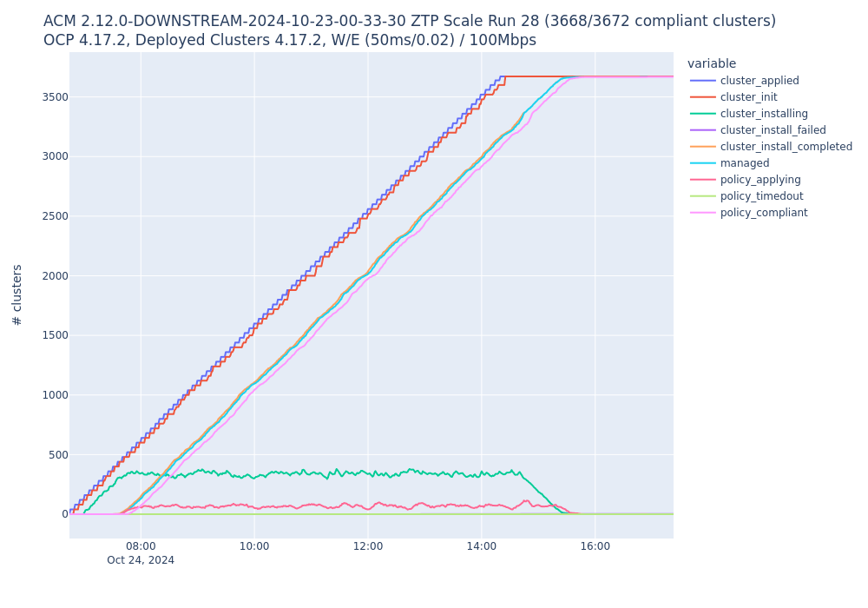Viewport: 868px width, 608px height.
Task: Toggle policy_applying legend entry
Action: [745, 180]
